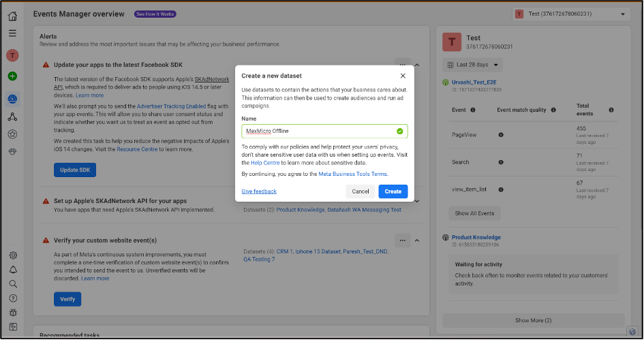Open the Paresh_Test_DND dataset link
This screenshot has width=644, height=340.
coord(365,251)
